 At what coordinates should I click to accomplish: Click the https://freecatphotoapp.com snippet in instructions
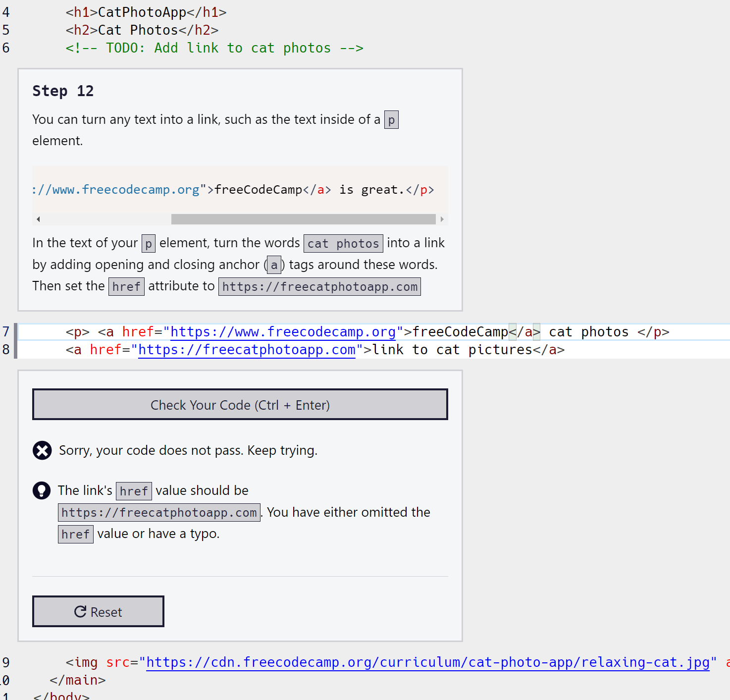click(x=319, y=286)
